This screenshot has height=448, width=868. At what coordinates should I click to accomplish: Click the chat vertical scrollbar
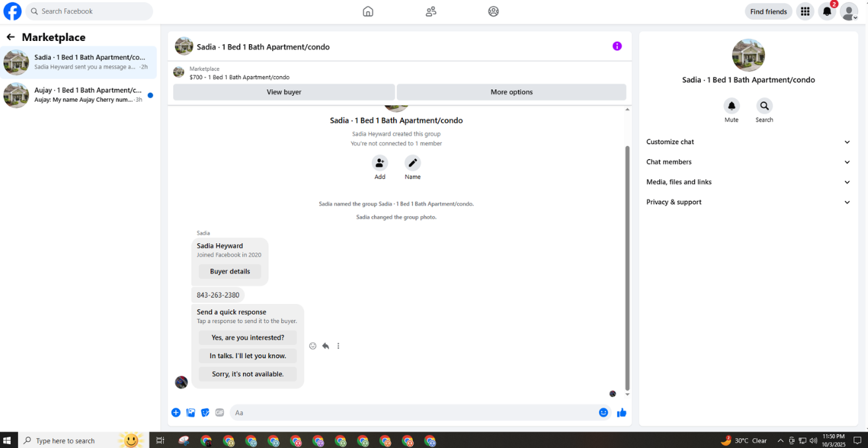point(627,268)
